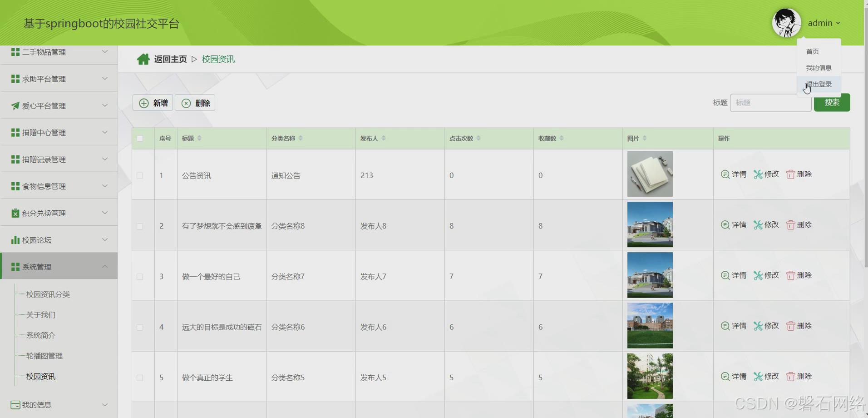Select the 积分兑换管理 sidebar icon
This screenshot has height=418, width=868.
click(x=14, y=213)
